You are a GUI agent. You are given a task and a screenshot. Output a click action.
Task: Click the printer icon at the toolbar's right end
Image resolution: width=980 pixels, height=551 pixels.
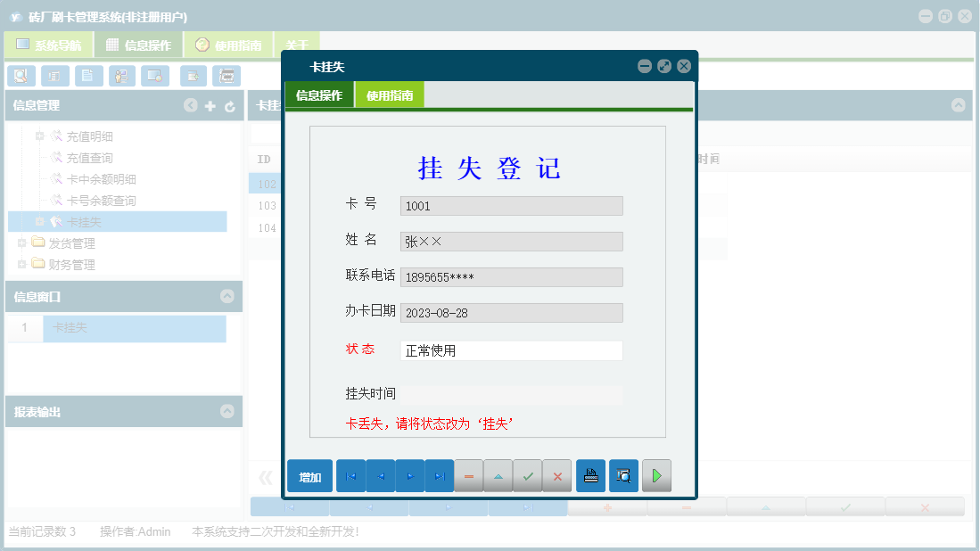coord(226,76)
